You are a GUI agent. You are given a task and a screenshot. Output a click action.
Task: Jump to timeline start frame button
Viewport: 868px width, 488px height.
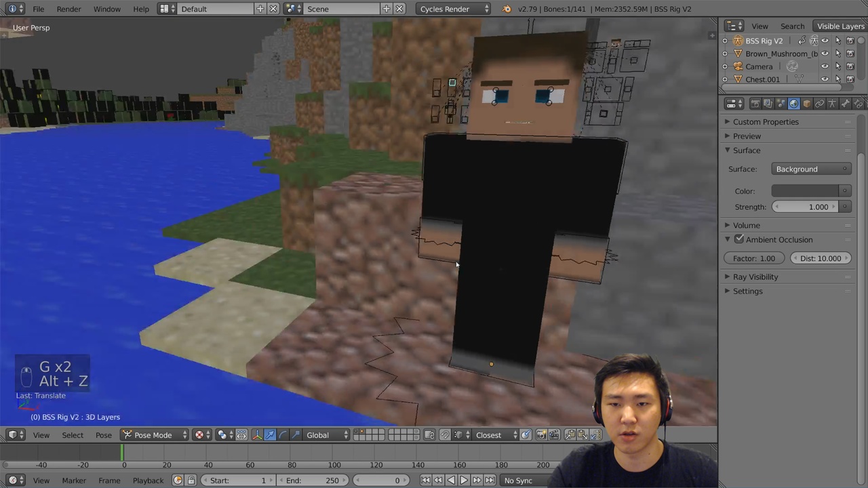tap(425, 481)
